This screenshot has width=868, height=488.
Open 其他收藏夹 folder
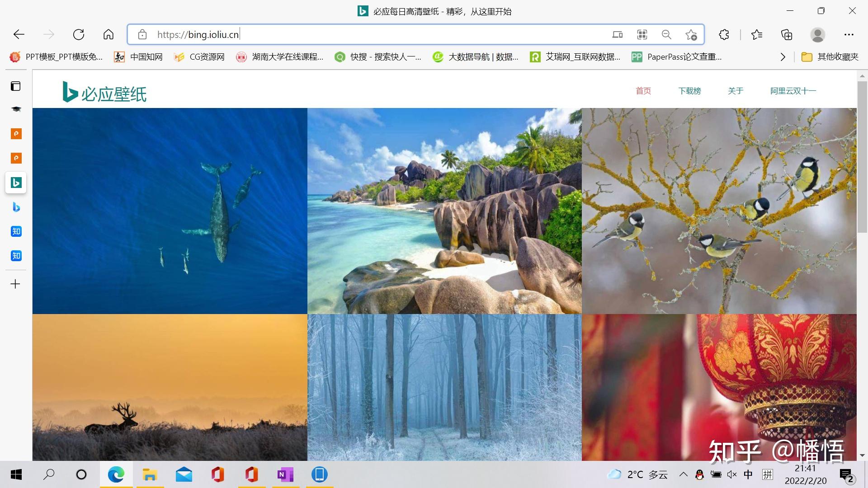[830, 57]
